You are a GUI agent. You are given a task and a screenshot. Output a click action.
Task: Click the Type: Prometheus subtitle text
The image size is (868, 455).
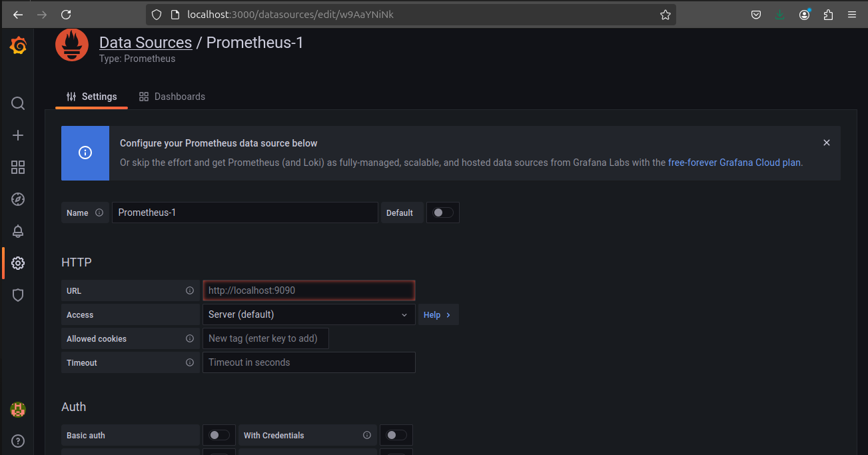tap(137, 59)
